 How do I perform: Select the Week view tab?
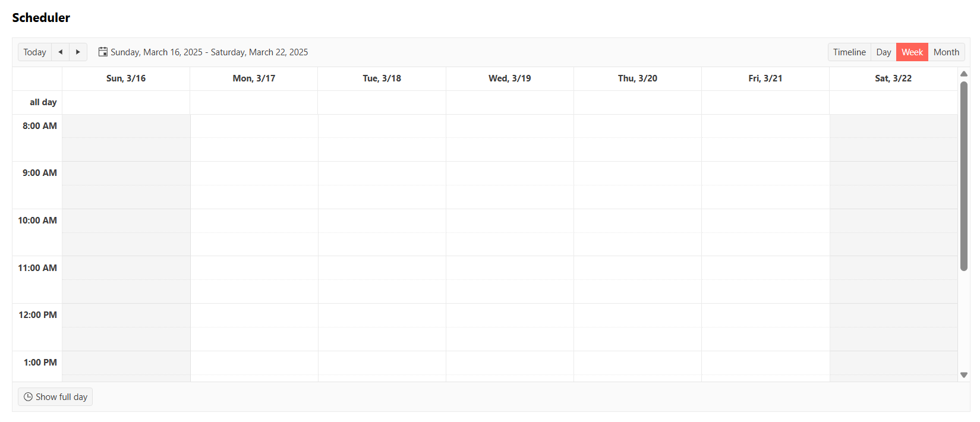click(912, 52)
